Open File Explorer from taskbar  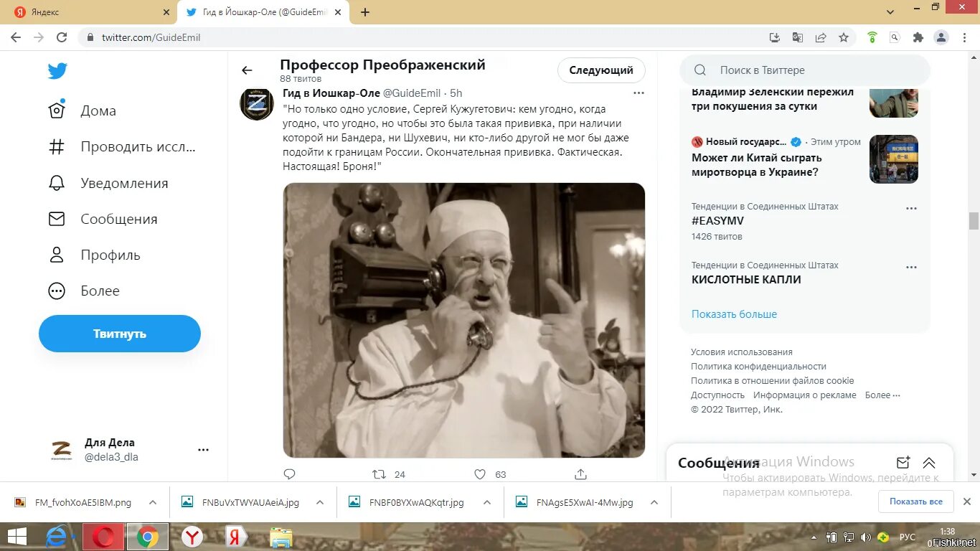click(281, 537)
